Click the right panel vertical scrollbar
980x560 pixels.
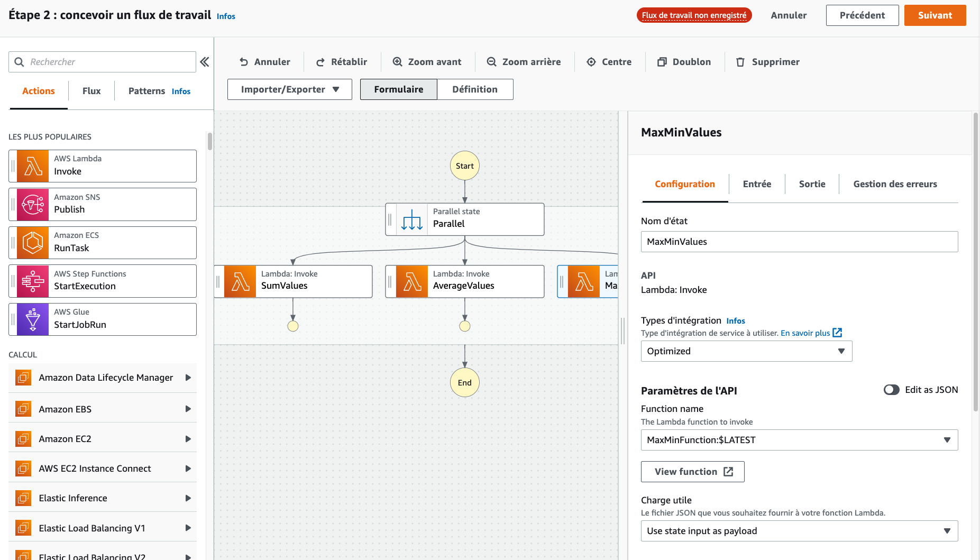point(976,262)
